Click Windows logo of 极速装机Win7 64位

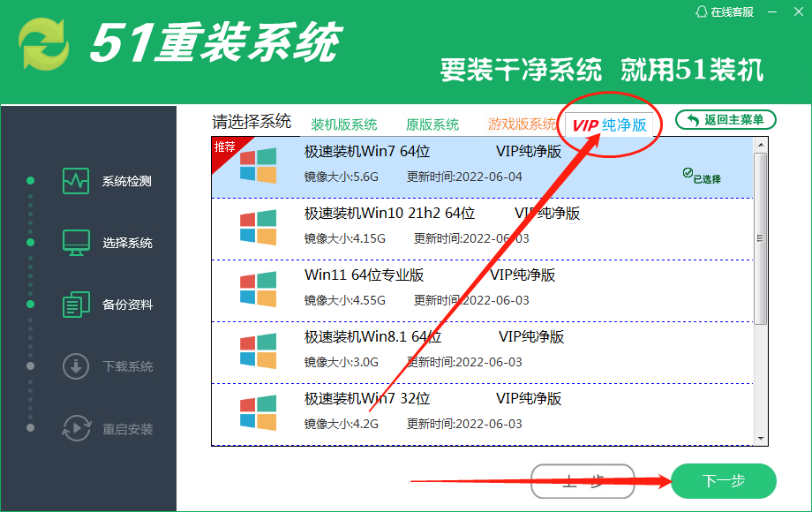pyautogui.click(x=258, y=165)
